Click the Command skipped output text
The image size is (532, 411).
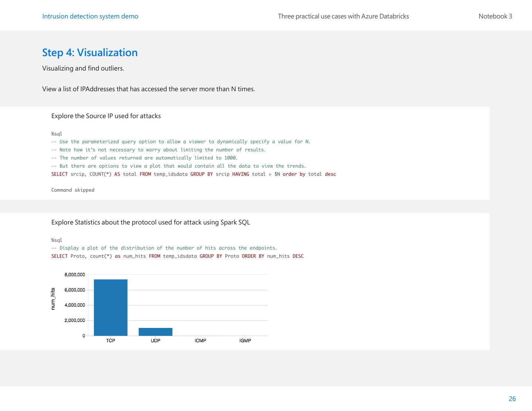(73, 190)
